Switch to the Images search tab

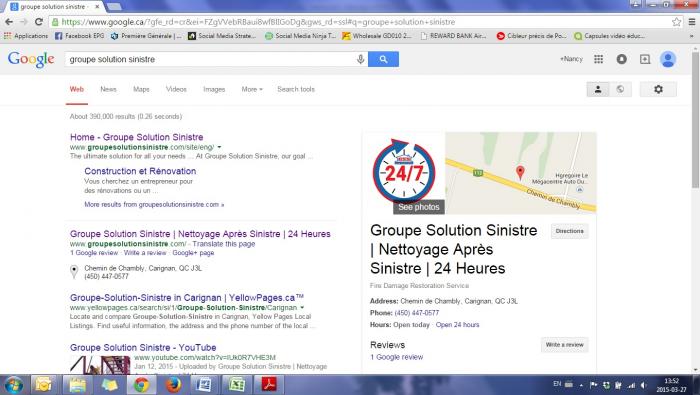pos(214,89)
